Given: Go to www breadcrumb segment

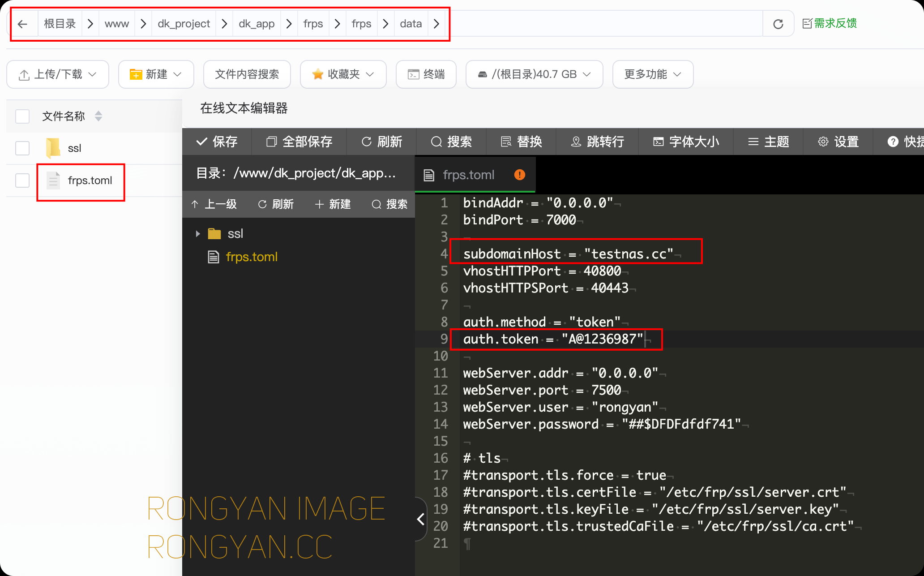Looking at the screenshot, I should pyautogui.click(x=117, y=24).
